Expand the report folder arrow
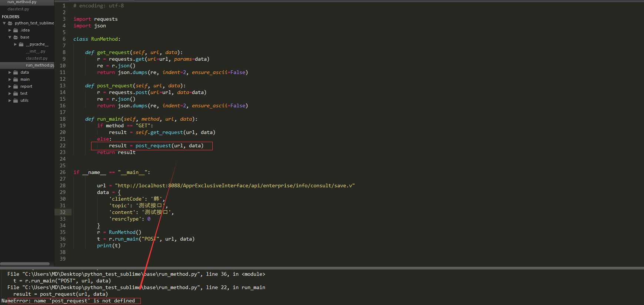This screenshot has height=305, width=644. click(10, 87)
